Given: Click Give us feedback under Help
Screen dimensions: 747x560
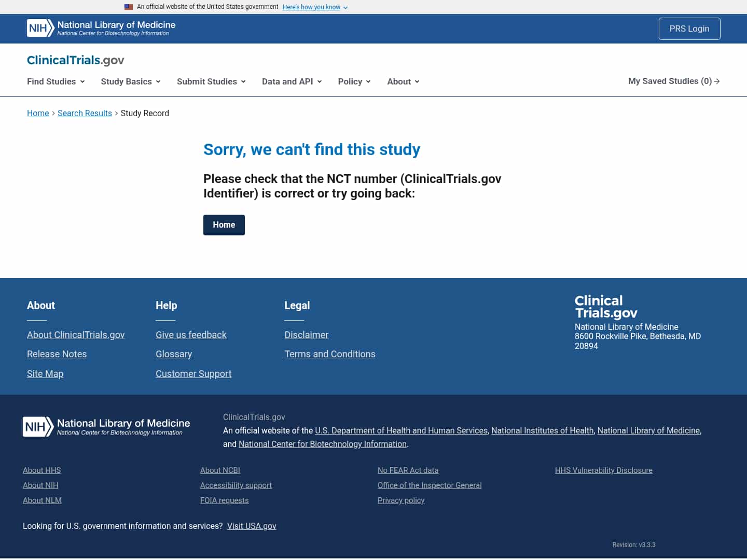Looking at the screenshot, I should pyautogui.click(x=191, y=334).
